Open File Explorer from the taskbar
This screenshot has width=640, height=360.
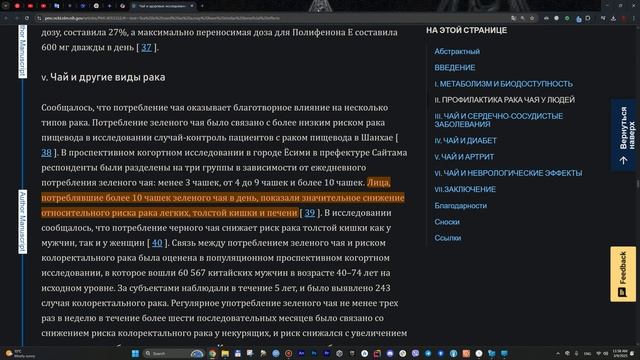[x=225, y=353]
